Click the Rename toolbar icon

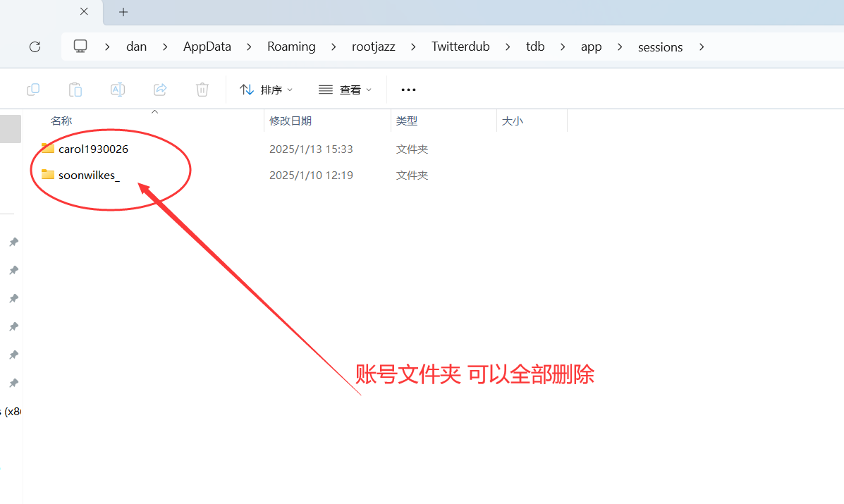(x=118, y=90)
